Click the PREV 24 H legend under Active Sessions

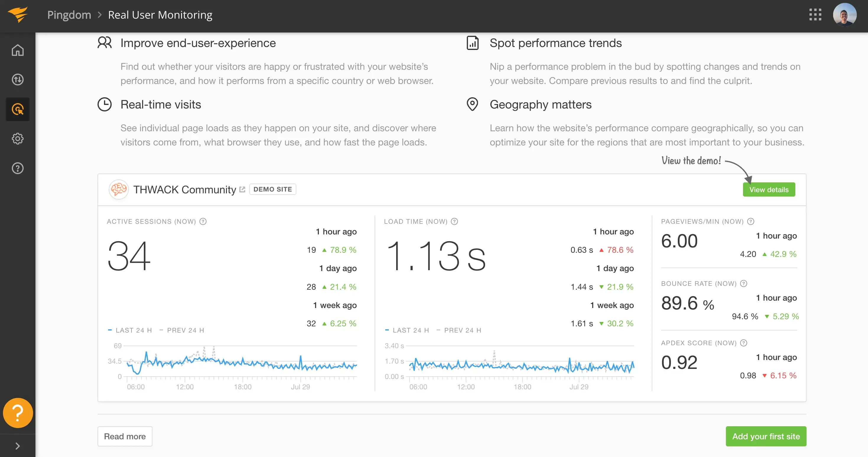[182, 330]
